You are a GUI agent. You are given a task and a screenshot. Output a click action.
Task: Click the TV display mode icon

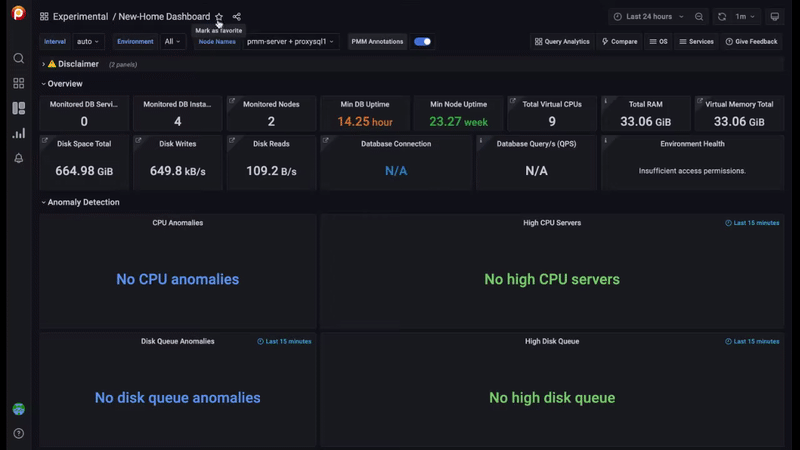(774, 17)
